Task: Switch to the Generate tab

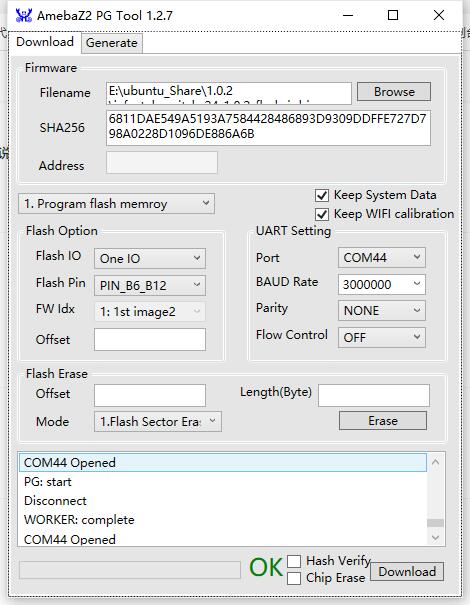Action: 112,43
